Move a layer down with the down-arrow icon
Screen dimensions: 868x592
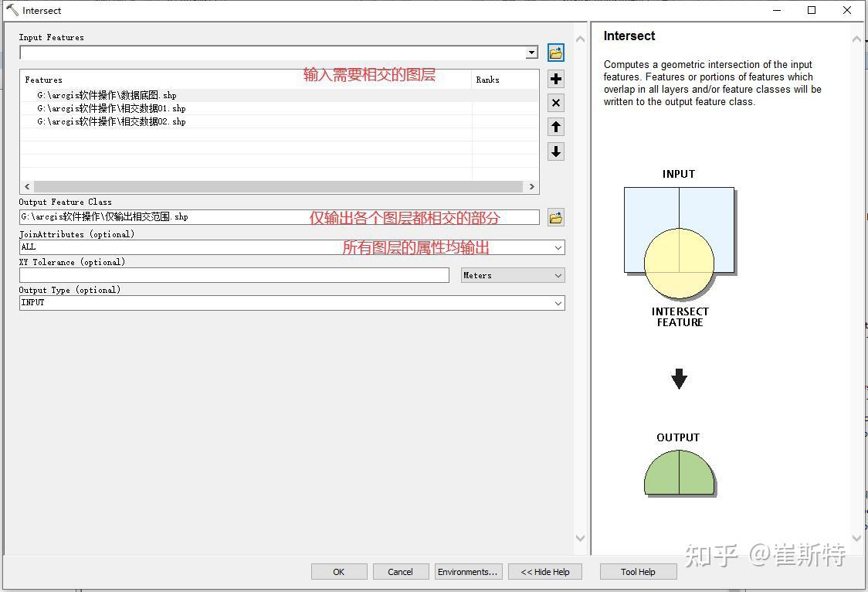coord(555,151)
